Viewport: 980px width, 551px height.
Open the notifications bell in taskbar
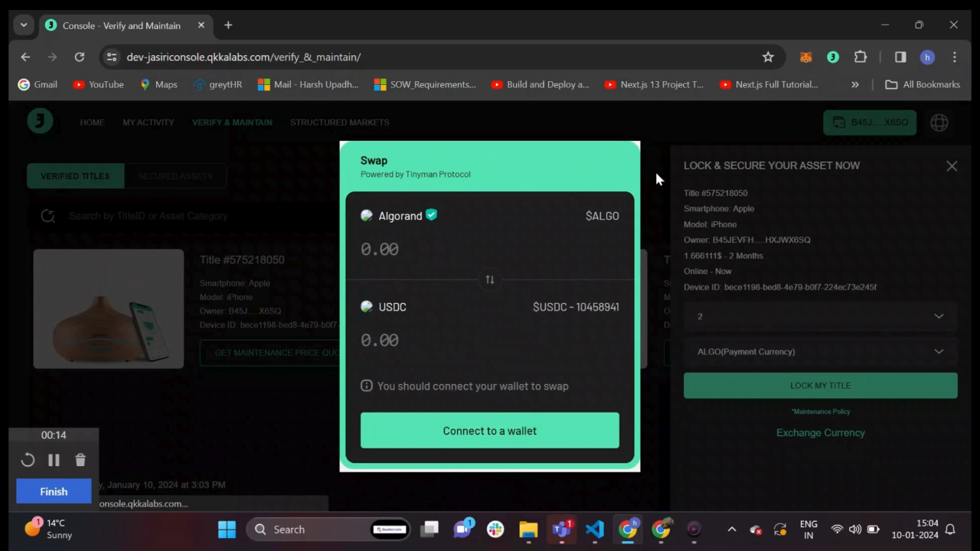click(x=950, y=529)
